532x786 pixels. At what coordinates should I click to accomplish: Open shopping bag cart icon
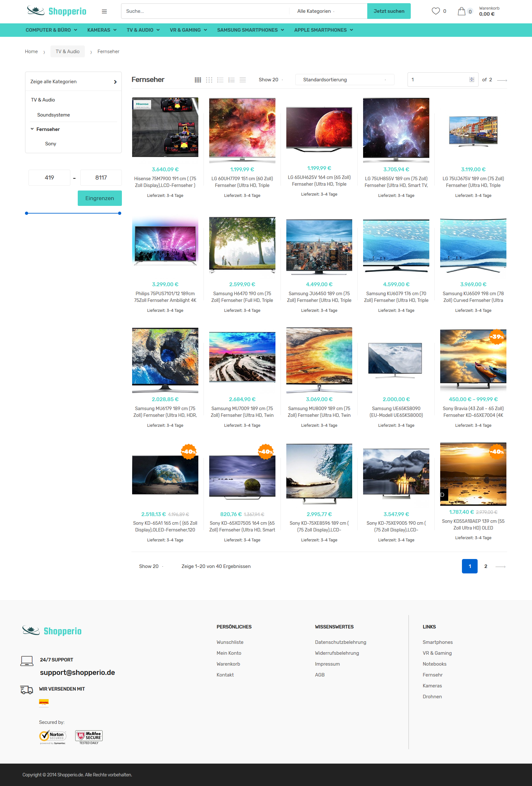point(461,12)
